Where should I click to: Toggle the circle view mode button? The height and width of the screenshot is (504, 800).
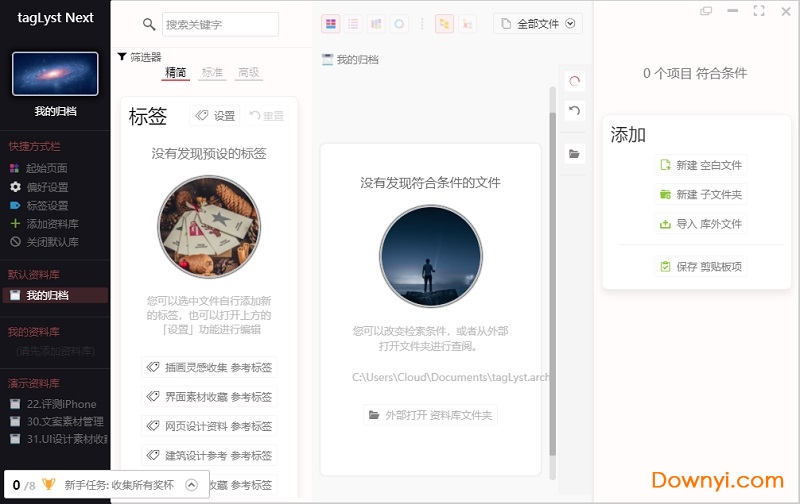click(x=399, y=24)
